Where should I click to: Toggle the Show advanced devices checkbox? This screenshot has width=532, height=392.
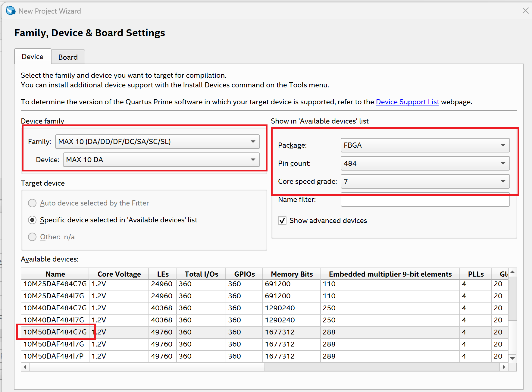coord(282,221)
